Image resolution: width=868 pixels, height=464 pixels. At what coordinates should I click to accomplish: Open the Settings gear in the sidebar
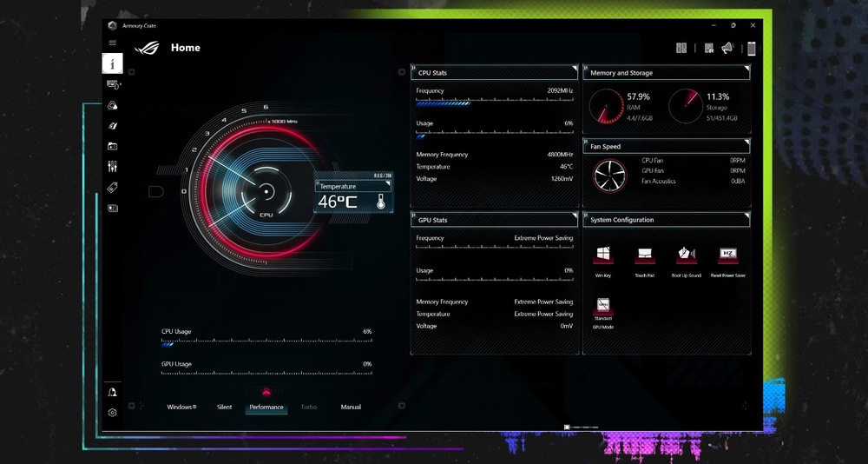click(113, 413)
